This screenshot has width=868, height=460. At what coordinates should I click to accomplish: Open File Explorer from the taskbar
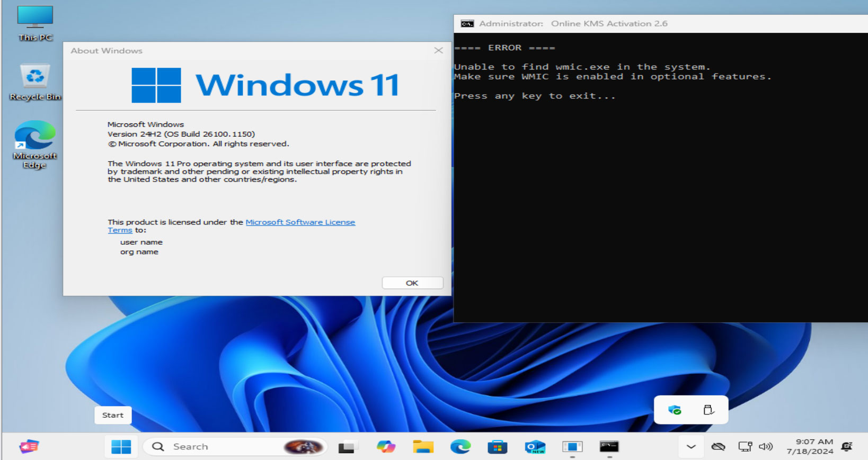[423, 447]
